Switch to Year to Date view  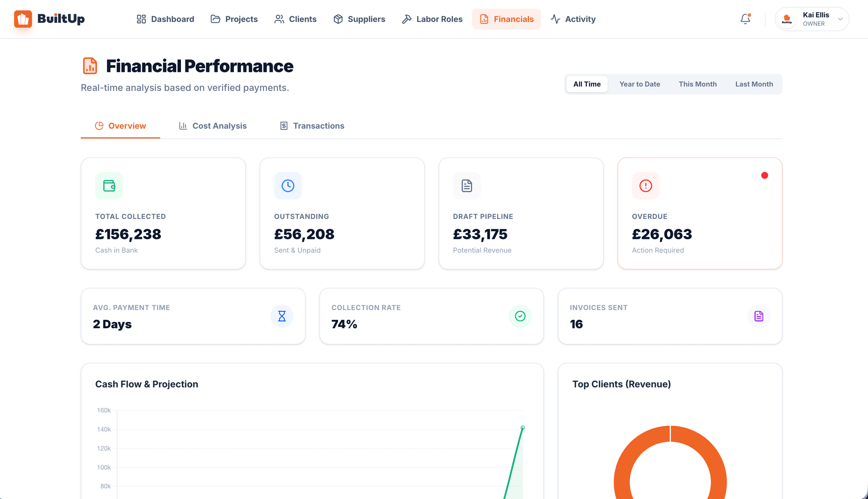point(640,84)
